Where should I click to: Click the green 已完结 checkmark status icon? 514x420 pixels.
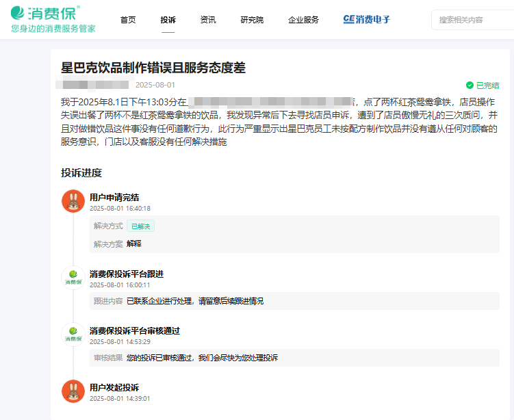(x=470, y=86)
